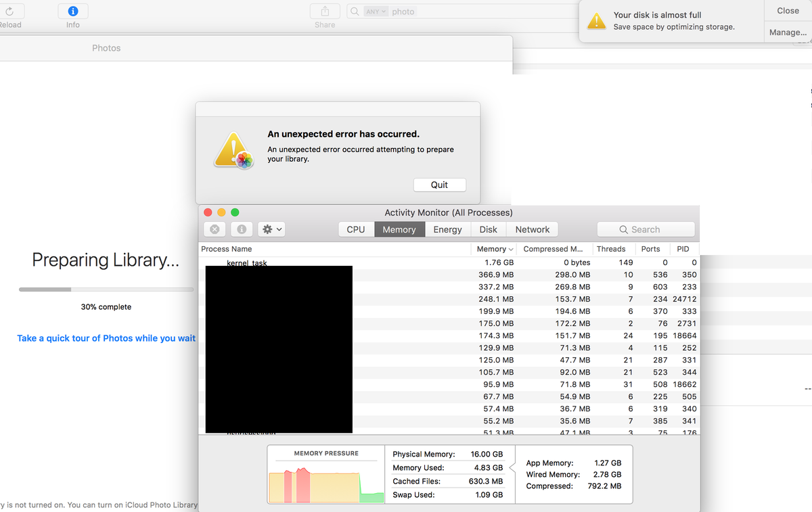Click the 337.2 MB memory cell
The width and height of the screenshot is (812, 512).
pos(496,287)
